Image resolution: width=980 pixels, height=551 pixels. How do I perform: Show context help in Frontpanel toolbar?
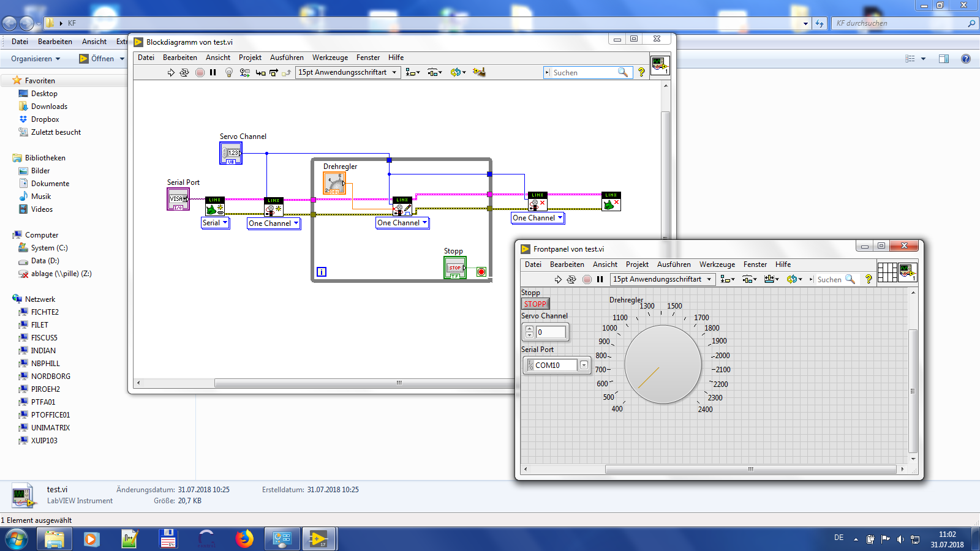click(x=868, y=279)
